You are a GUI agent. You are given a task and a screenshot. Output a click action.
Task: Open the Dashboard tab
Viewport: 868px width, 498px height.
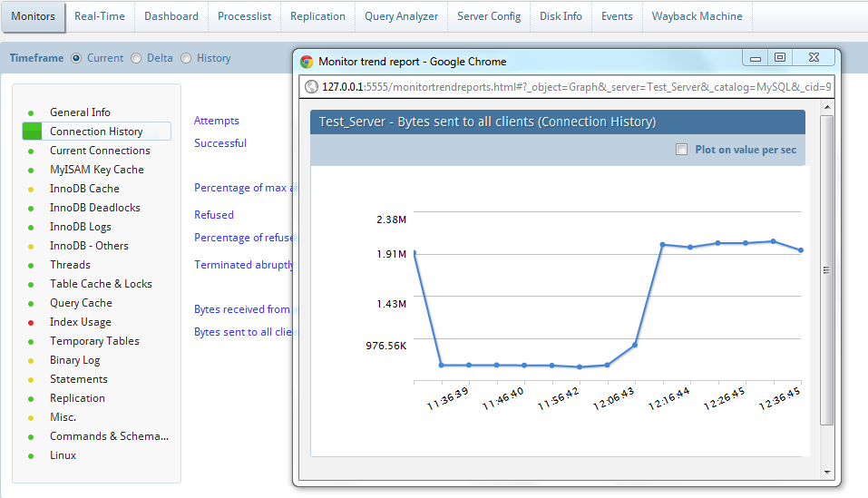point(171,16)
